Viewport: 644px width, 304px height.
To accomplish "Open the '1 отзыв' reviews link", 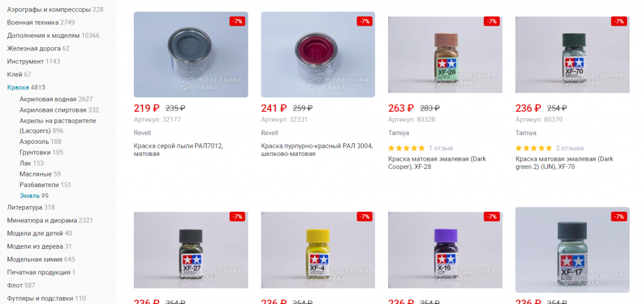I will (x=441, y=148).
